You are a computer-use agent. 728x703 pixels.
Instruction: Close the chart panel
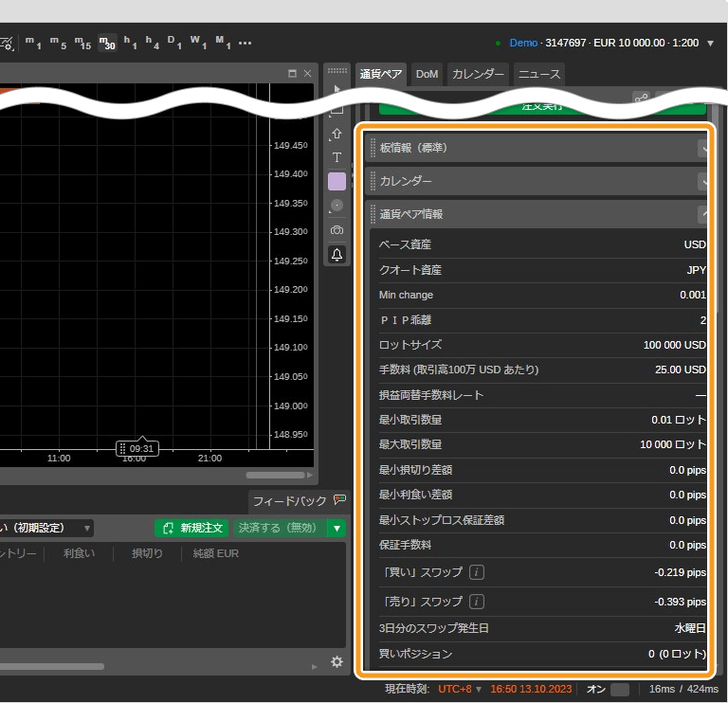click(x=307, y=73)
